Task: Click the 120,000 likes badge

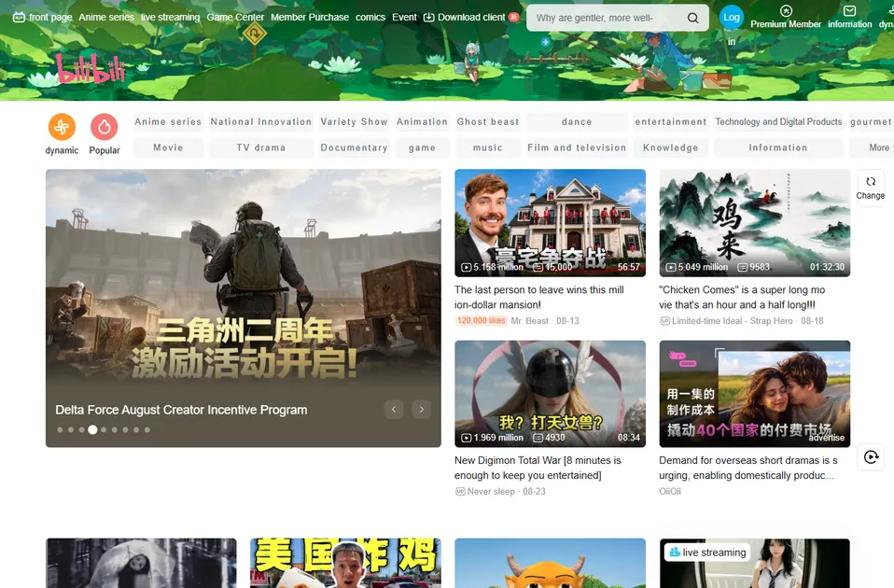Action: point(482,320)
